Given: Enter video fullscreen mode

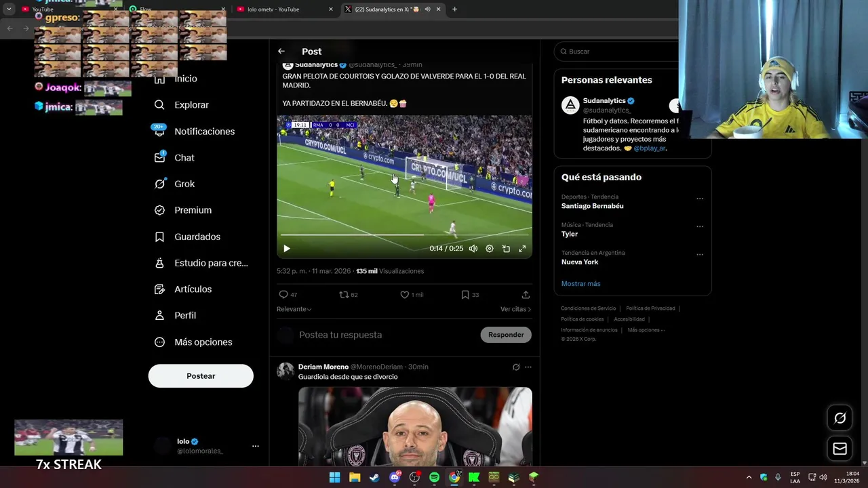Looking at the screenshot, I should pyautogui.click(x=522, y=249).
